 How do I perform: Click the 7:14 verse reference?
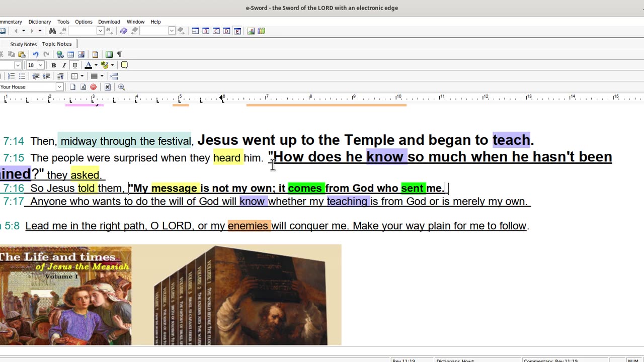[14, 142]
